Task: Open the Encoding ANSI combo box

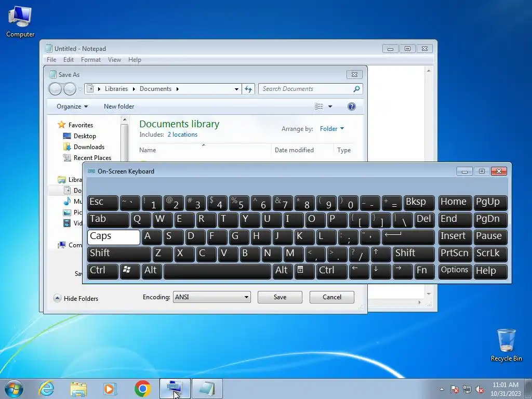Action: pyautogui.click(x=212, y=297)
